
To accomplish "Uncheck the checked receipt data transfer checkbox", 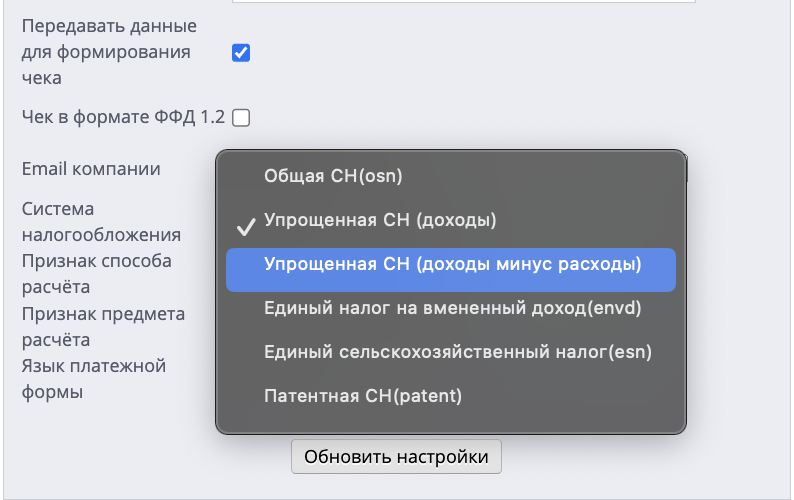I will click(241, 53).
